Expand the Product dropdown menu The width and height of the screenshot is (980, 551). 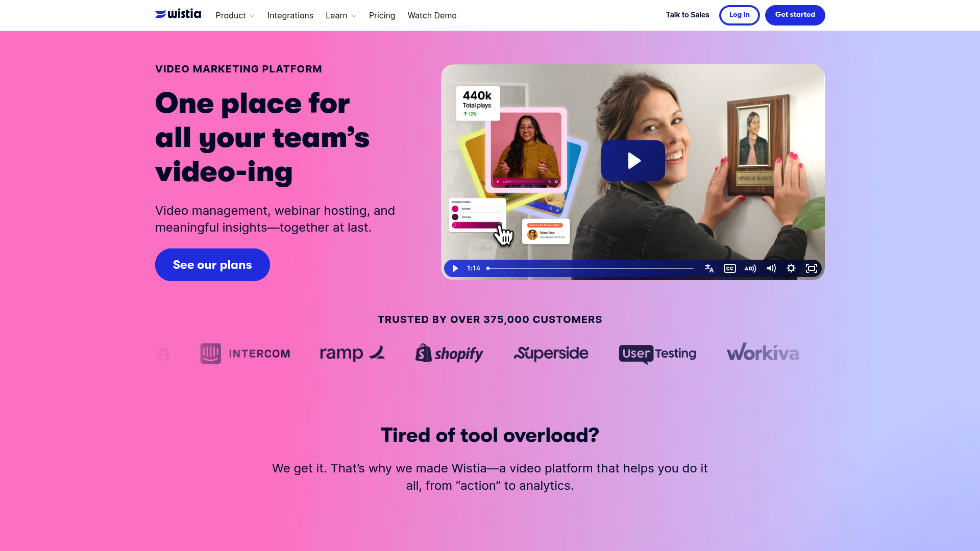(235, 15)
